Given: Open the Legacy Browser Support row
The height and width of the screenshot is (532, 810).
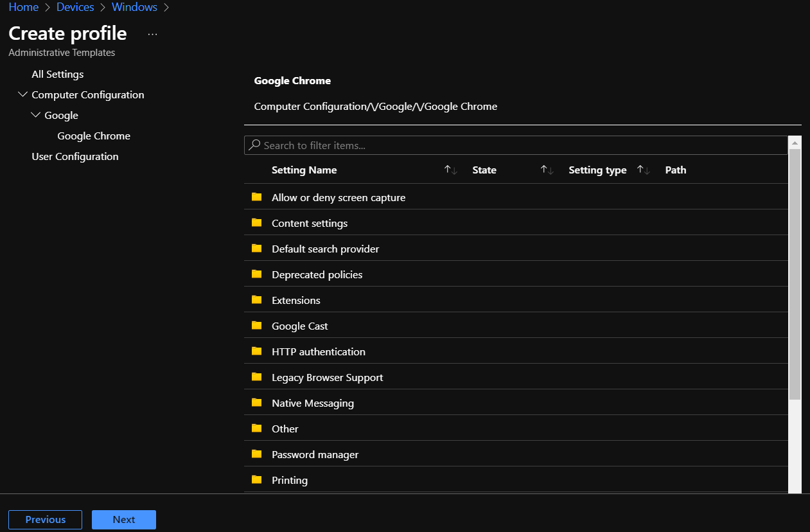Looking at the screenshot, I should point(516,377).
